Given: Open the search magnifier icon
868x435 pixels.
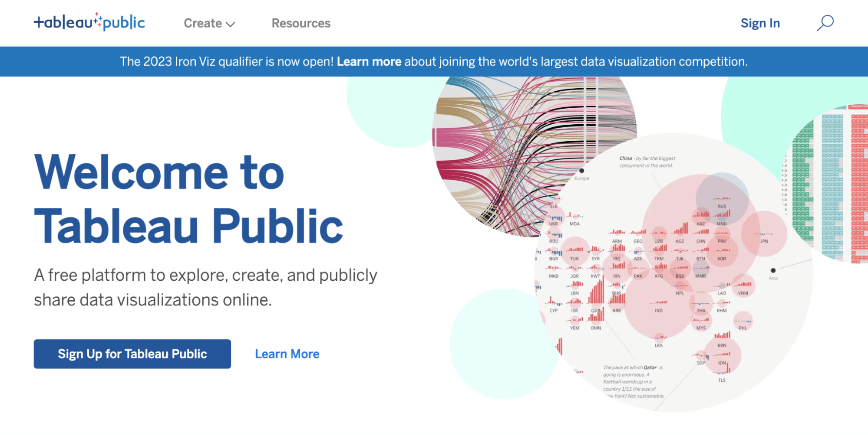Looking at the screenshot, I should click(x=825, y=23).
